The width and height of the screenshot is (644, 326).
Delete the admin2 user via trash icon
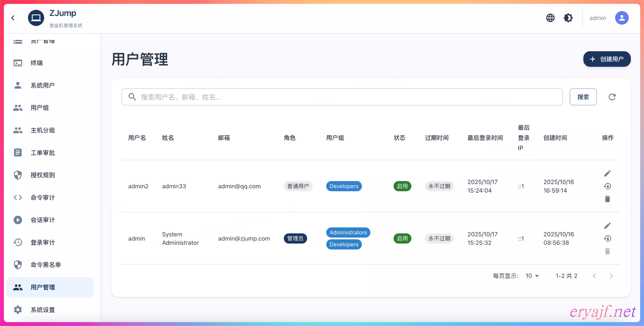tap(607, 199)
